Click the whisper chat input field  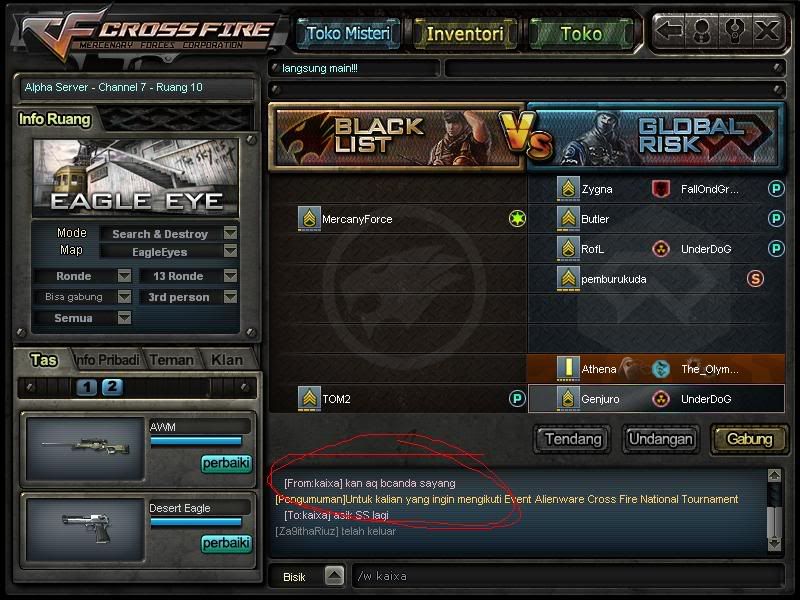[567, 576]
